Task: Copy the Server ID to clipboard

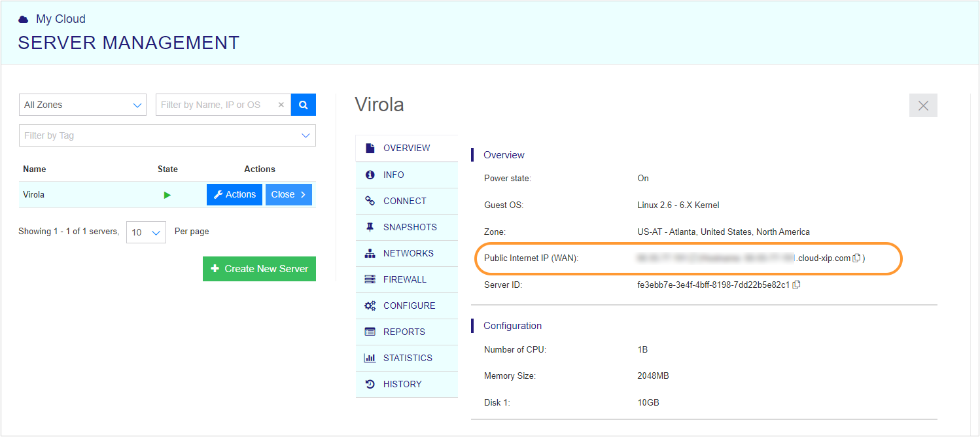Action: pos(796,285)
